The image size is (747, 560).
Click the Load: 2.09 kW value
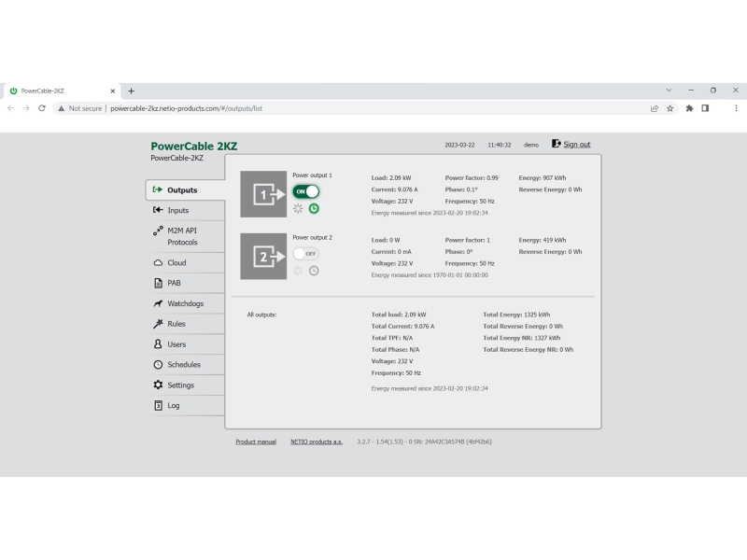391,177
